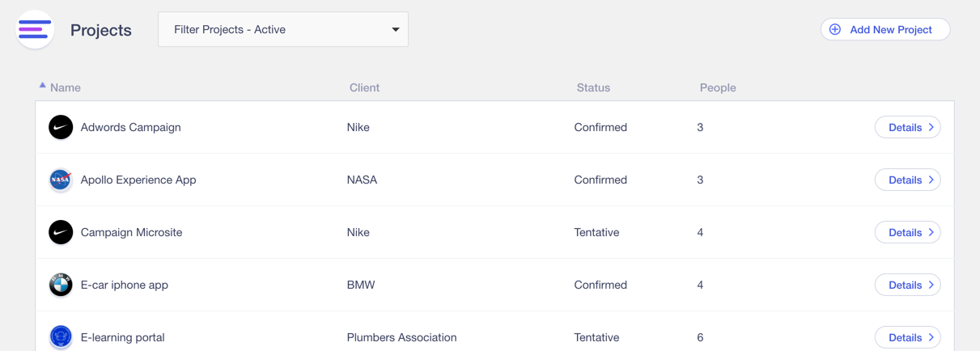Viewport: 980px width, 351px height.
Task: Click the plus icon in Add New Project
Action: [x=835, y=30]
